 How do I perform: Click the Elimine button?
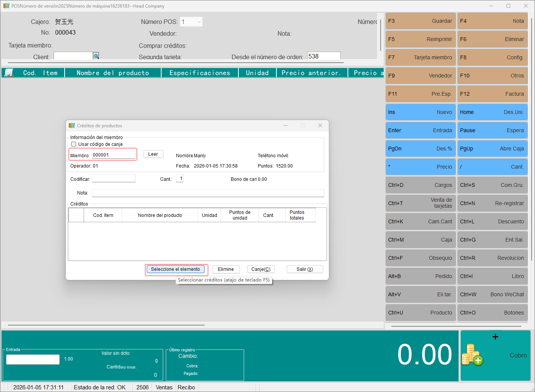coord(226,269)
